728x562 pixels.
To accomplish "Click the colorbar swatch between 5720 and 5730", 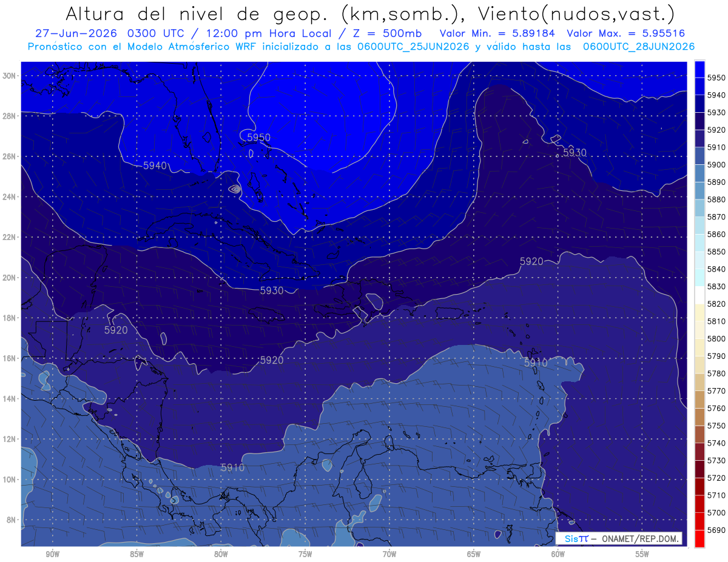I will point(699,469).
